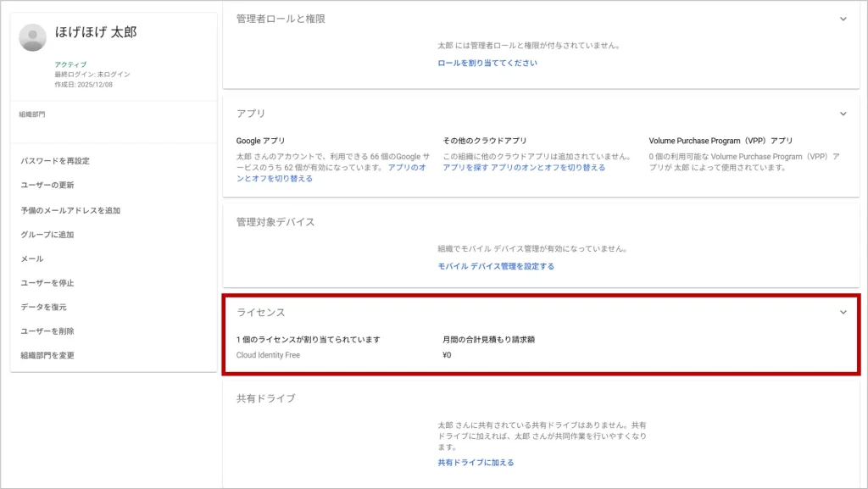This screenshot has width=868, height=489.
Task: Collapse the アプリ section chevron
Action: [x=843, y=114]
